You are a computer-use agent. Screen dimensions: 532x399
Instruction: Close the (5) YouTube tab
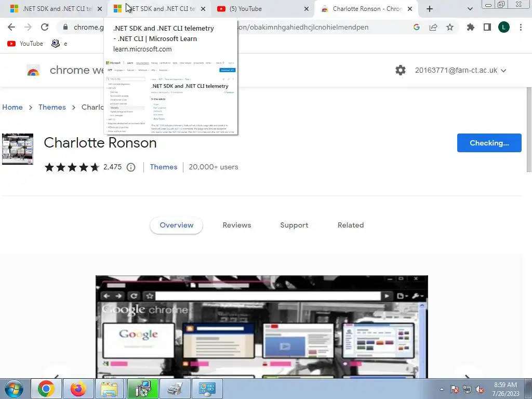[307, 9]
